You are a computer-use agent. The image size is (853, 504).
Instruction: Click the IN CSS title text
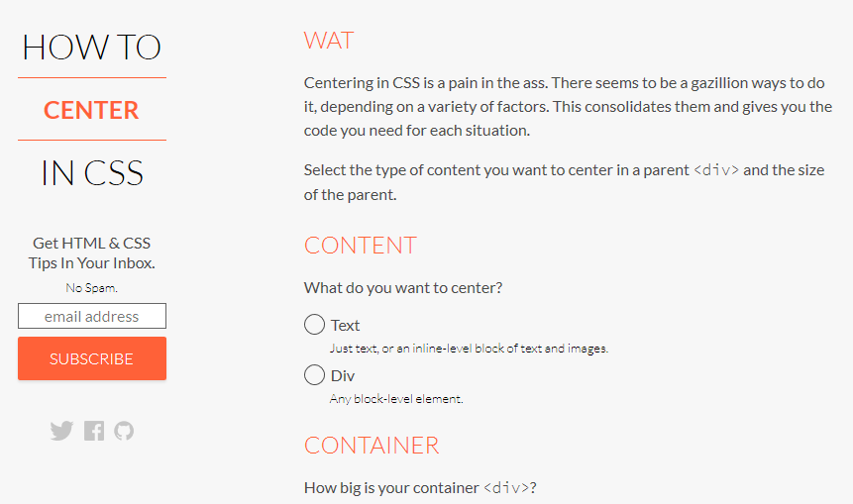[x=92, y=173]
